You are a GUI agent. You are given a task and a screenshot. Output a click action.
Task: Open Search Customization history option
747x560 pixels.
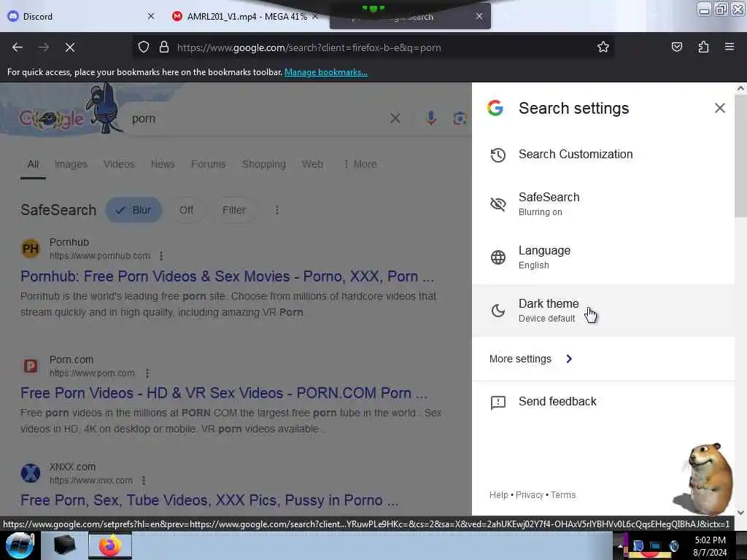603,155
